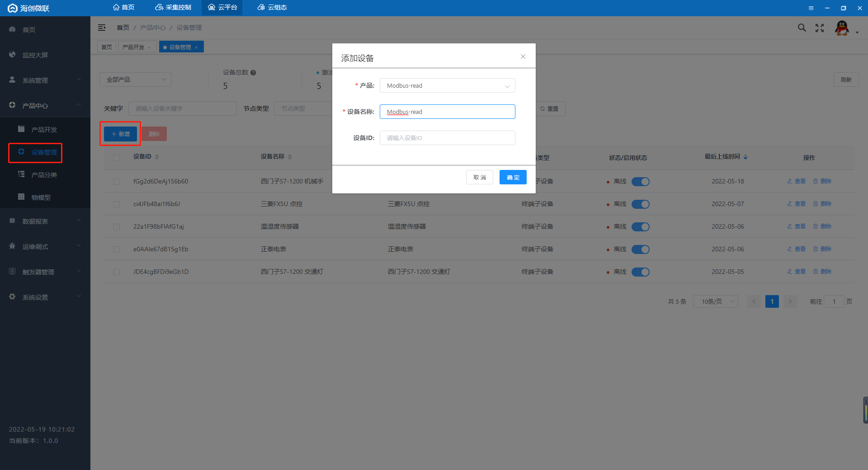Sort by 设备名称 column arrows
Screen dimensions: 868x470
pos(290,157)
